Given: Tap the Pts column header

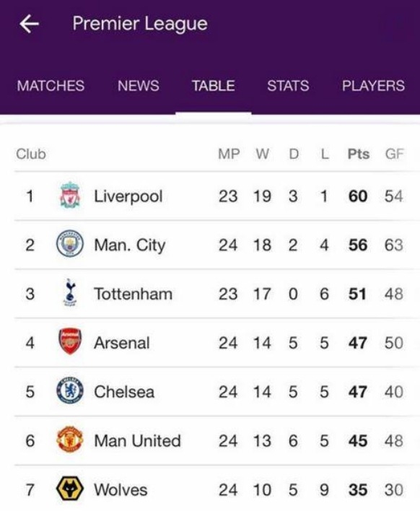Looking at the screenshot, I should tap(359, 154).
